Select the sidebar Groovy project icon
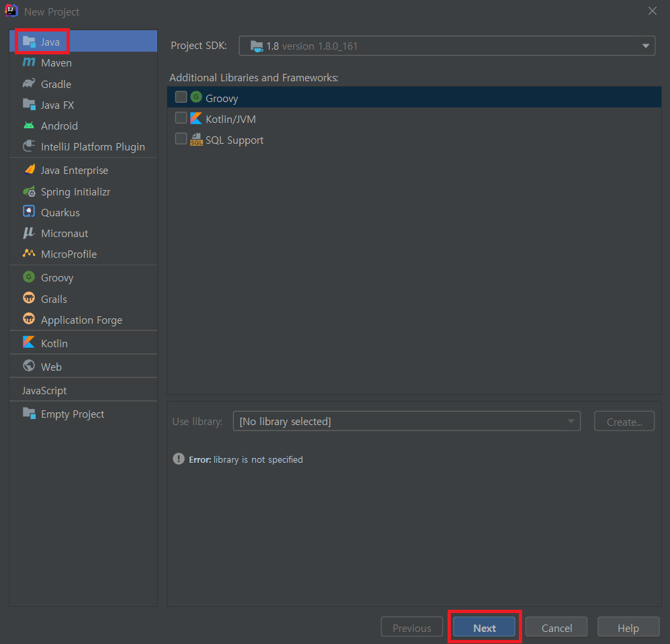Screen dimensions: 670x644 coord(29,277)
